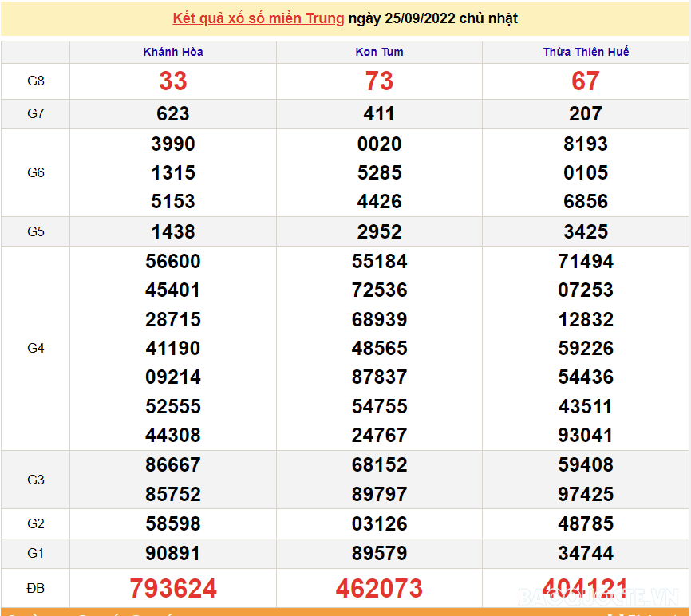Select Khánh Hòa G8 result 33

coord(173,81)
